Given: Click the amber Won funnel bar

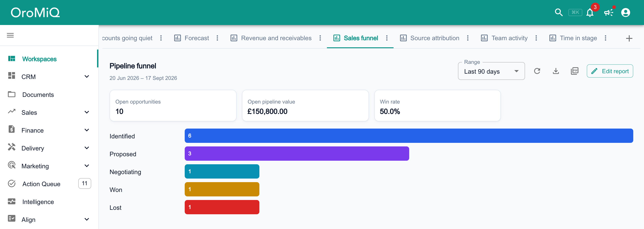Looking at the screenshot, I should point(222,189).
